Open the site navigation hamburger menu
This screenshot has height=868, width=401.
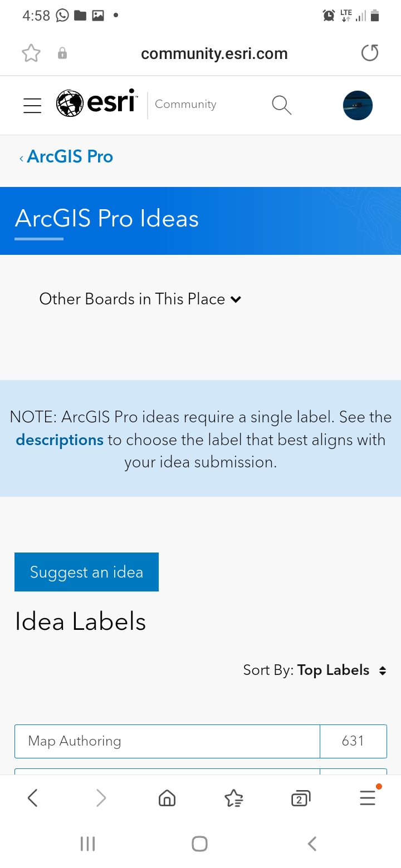coord(32,105)
